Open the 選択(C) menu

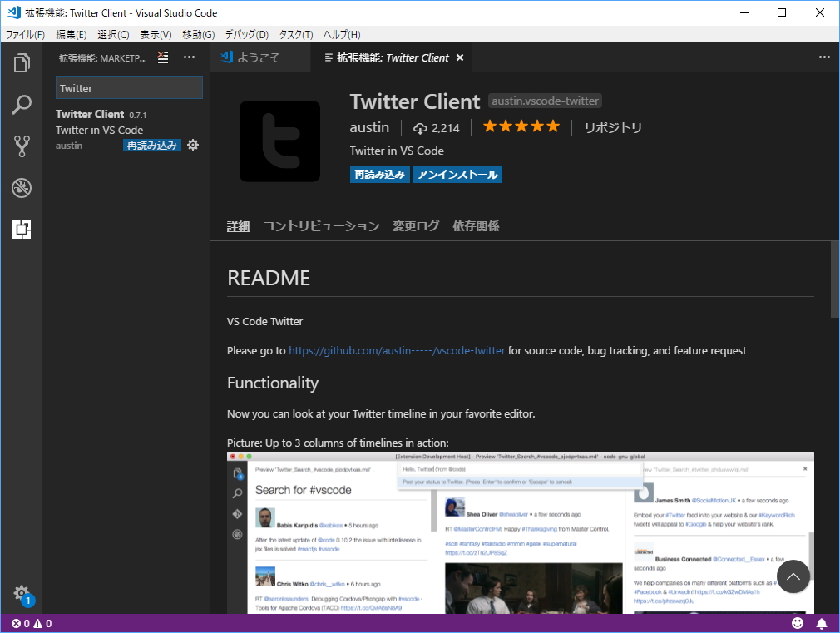click(x=114, y=35)
